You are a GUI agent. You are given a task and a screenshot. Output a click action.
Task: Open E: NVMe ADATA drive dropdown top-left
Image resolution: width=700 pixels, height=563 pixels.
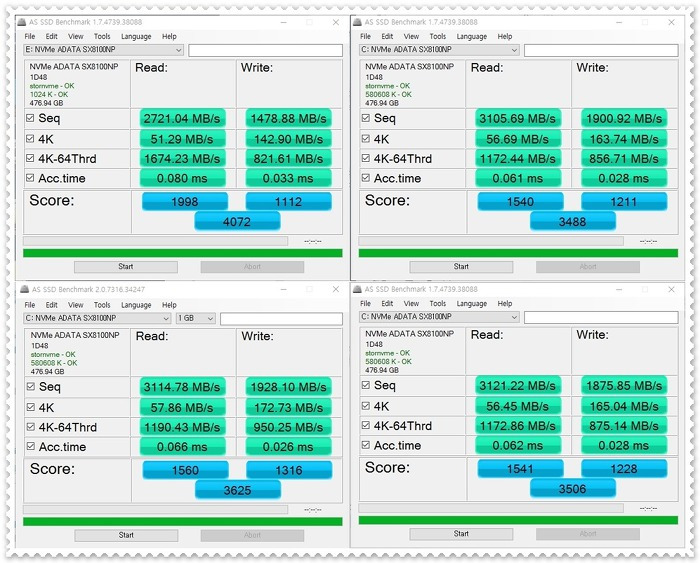104,50
